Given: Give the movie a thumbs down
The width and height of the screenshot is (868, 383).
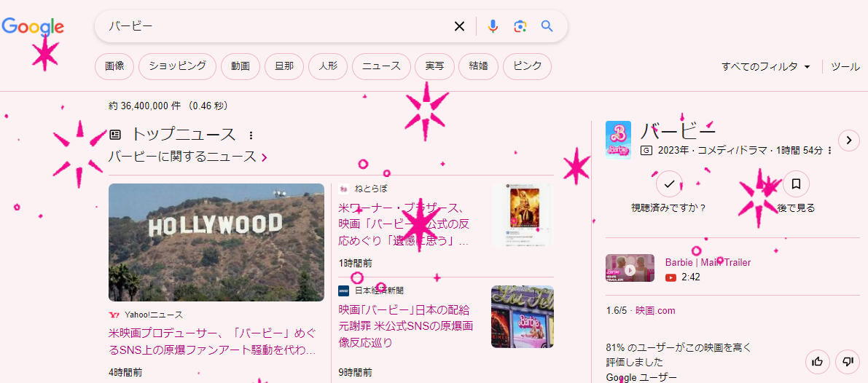Looking at the screenshot, I should (848, 362).
